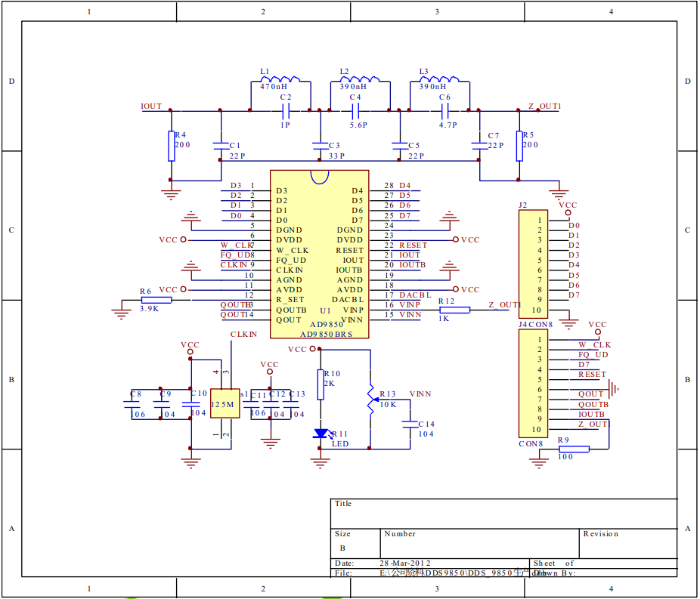Click the '10K' potentiometer value
This screenshot has height=599, width=700.
388,405
